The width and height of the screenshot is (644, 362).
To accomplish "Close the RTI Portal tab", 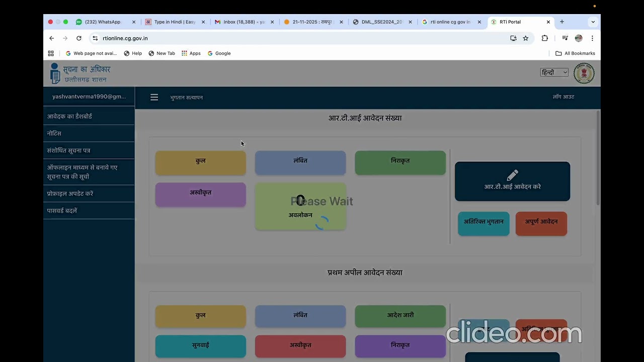I will [548, 22].
